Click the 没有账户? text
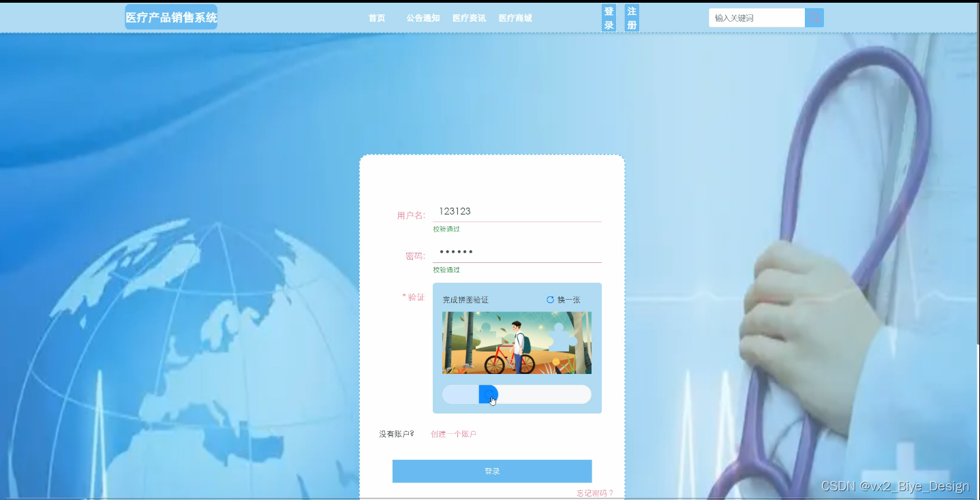The image size is (980, 500). [397, 434]
